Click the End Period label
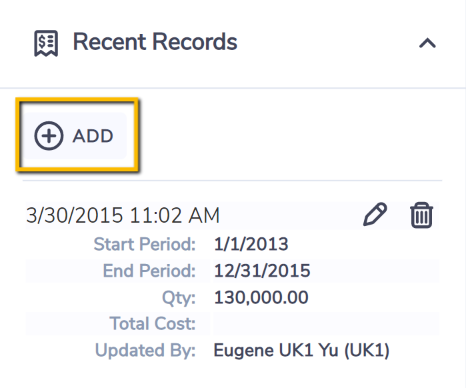466x388 pixels. pos(149,271)
